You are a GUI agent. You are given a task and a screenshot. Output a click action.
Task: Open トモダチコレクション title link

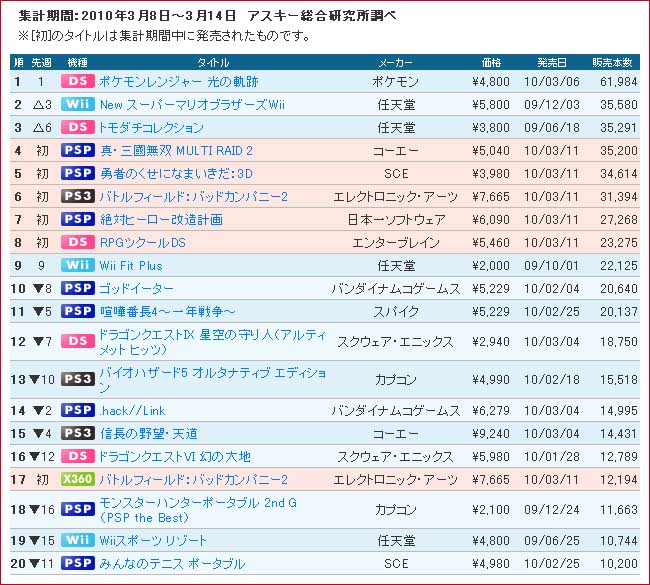(x=151, y=127)
